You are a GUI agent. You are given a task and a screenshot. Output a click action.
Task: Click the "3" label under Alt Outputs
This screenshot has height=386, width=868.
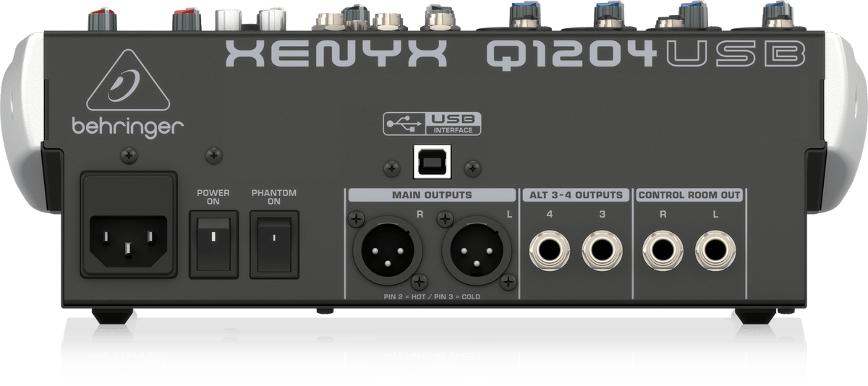[x=603, y=214]
